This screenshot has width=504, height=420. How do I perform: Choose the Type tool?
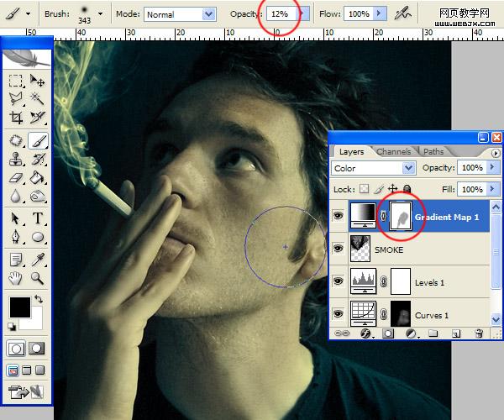click(38, 218)
